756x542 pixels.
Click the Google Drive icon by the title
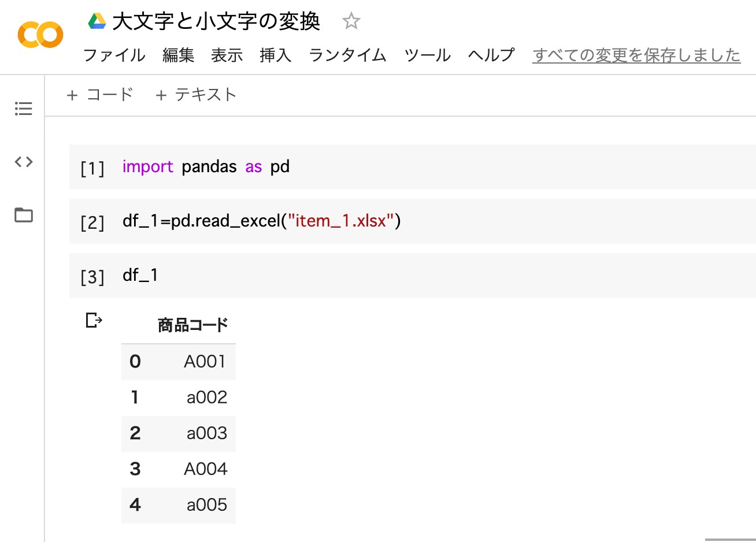pos(97,21)
